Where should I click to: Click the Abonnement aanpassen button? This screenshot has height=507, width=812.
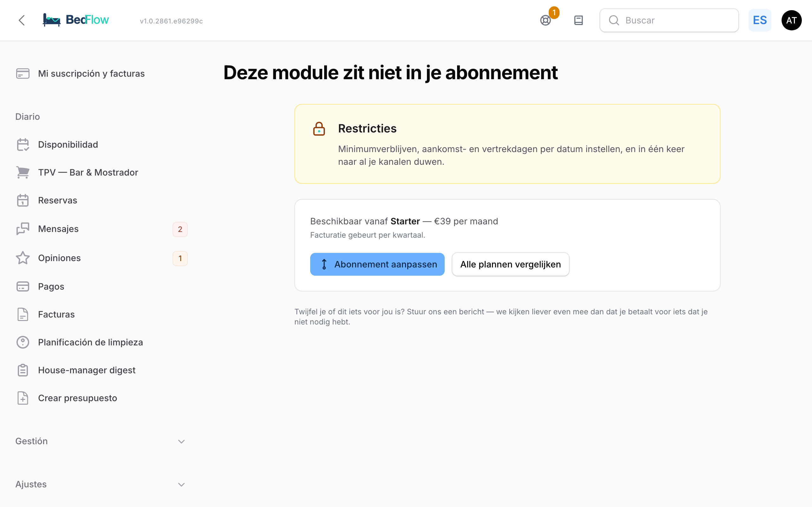377,264
